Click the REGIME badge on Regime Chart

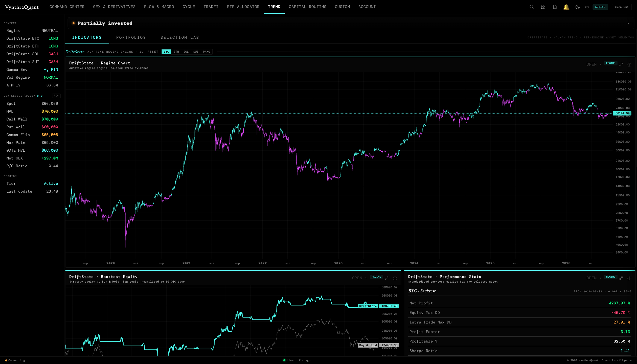(x=611, y=63)
